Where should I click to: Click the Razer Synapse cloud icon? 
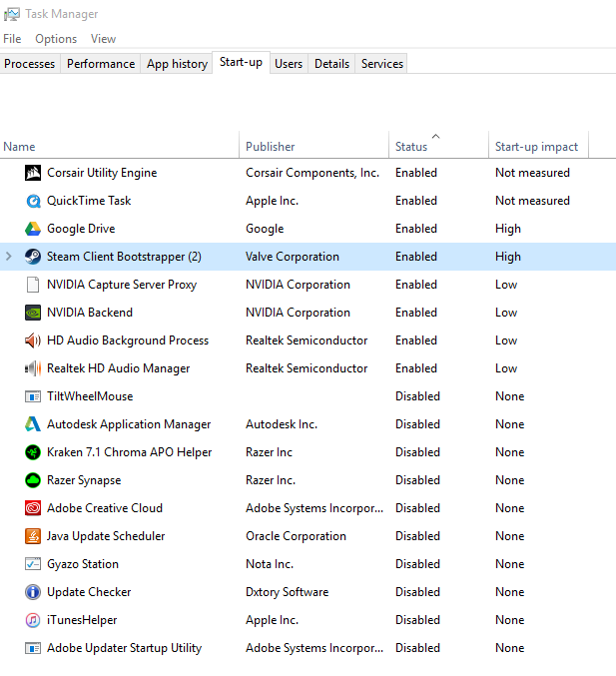[33, 480]
